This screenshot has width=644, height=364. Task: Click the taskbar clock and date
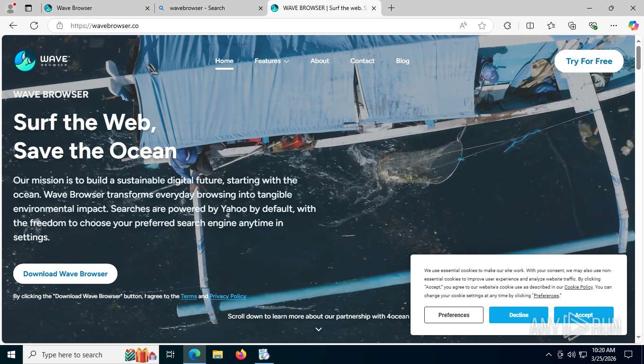[x=604, y=355]
